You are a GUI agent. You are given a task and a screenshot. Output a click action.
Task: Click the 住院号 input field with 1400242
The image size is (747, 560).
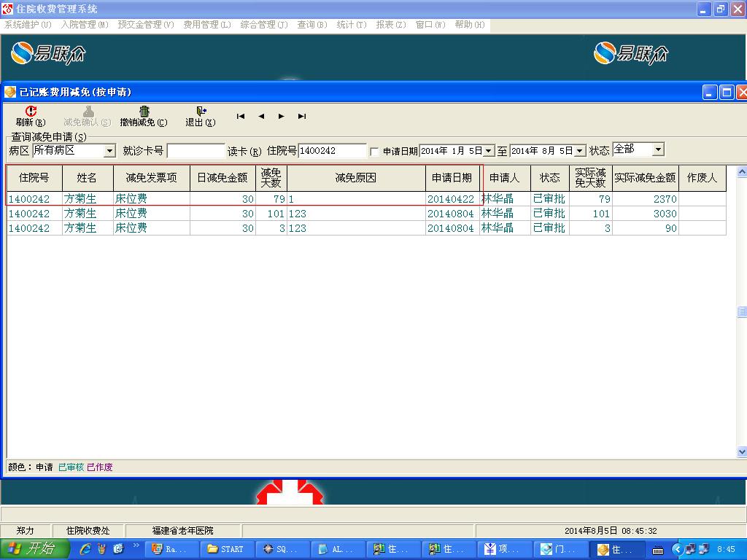tap(333, 151)
